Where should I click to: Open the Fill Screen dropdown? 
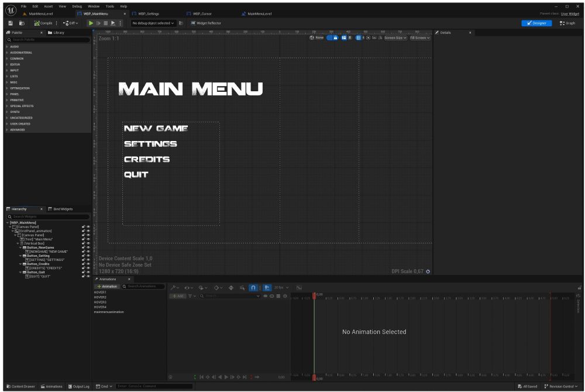point(420,37)
